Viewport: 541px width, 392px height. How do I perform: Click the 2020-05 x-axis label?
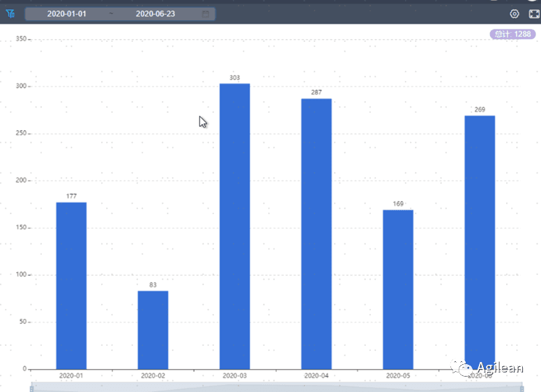click(398, 375)
